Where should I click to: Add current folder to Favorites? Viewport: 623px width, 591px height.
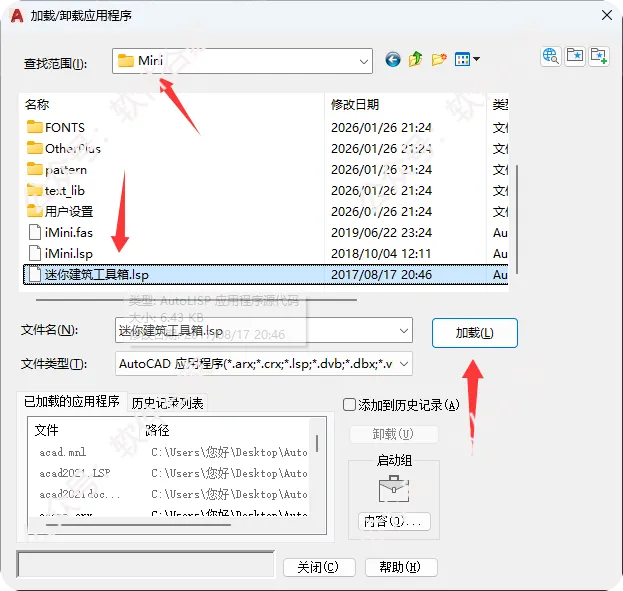(599, 56)
